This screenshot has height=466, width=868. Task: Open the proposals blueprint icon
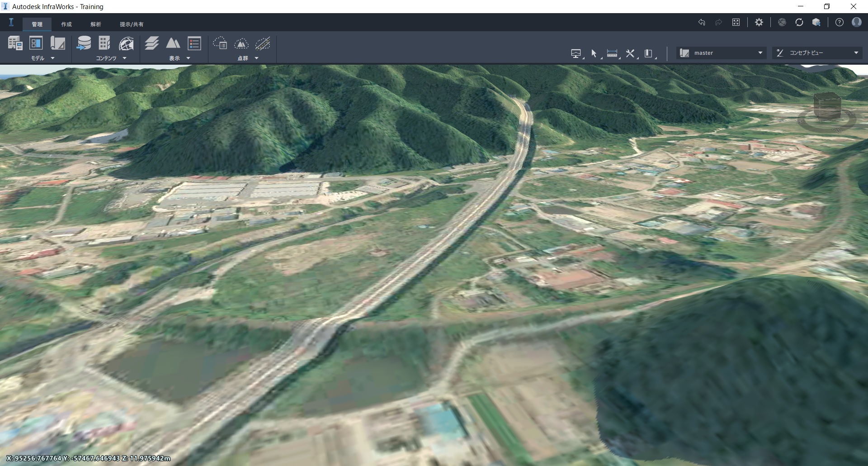57,43
